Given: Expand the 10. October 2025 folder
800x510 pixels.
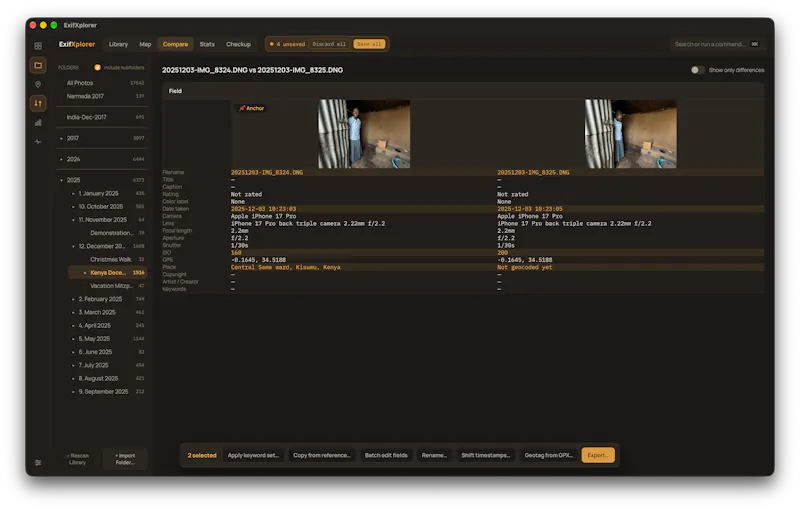Looking at the screenshot, I should pyautogui.click(x=73, y=207).
